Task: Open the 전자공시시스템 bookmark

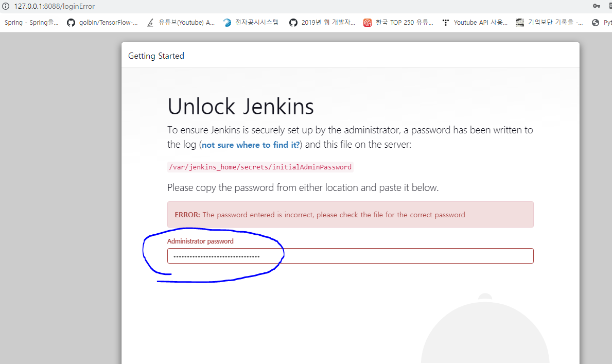Action: click(x=251, y=23)
